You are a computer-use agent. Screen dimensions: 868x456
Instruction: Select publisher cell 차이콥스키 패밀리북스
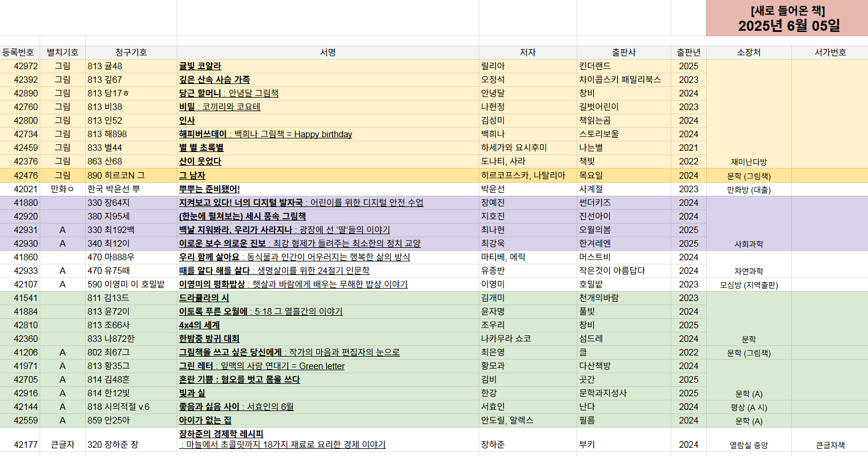pyautogui.click(x=624, y=80)
